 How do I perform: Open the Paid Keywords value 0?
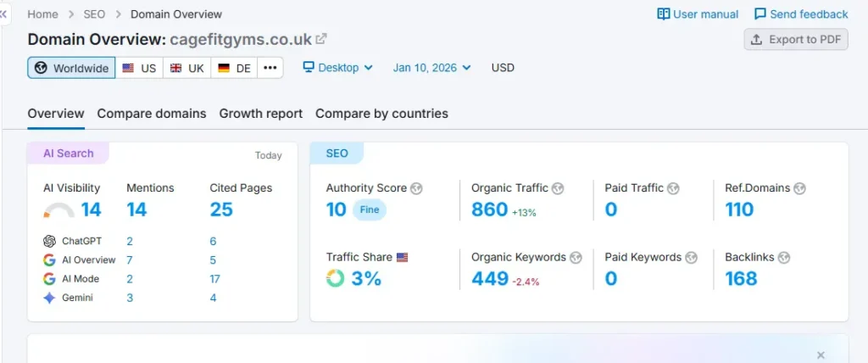click(x=610, y=278)
